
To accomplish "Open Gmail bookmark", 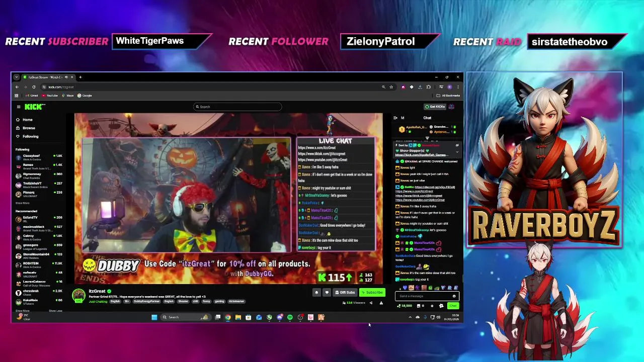I will click(32, 96).
